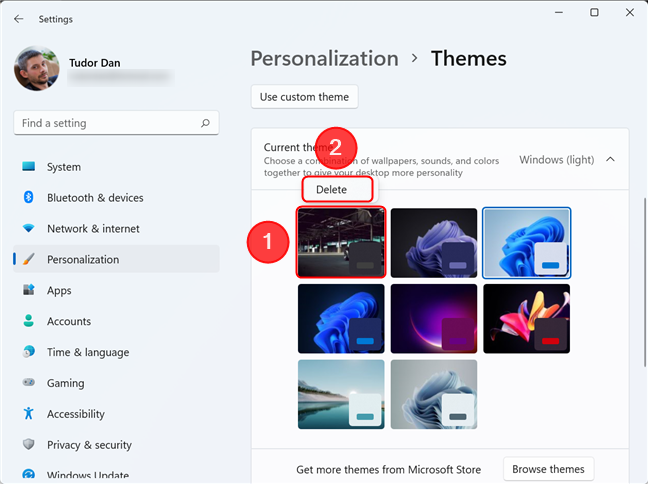The height and width of the screenshot is (484, 648).
Task: Click the Gaming controller icon
Action: point(29,382)
